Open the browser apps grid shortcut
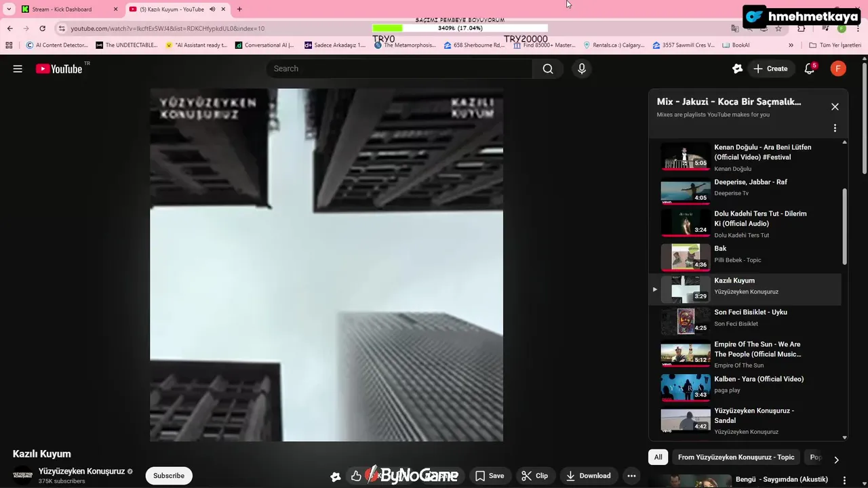Image resolution: width=868 pixels, height=488 pixels. (x=9, y=45)
